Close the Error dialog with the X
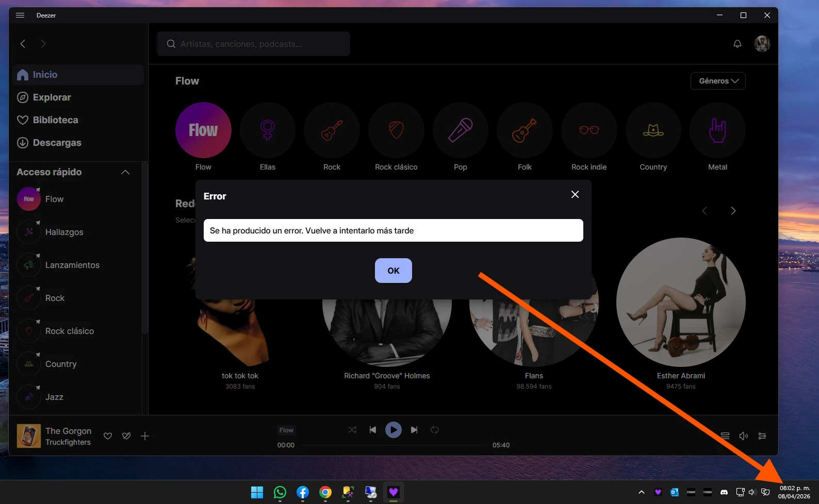This screenshot has width=819, height=504. point(575,194)
